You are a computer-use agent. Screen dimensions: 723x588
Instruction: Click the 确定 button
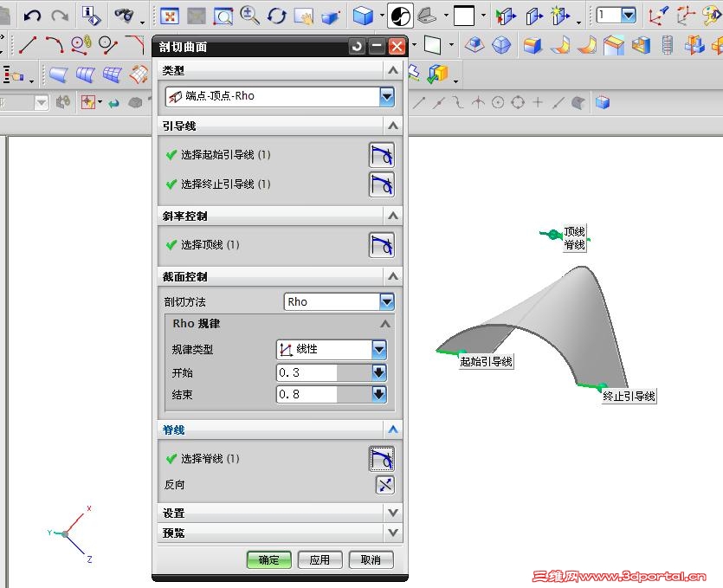coord(268,560)
